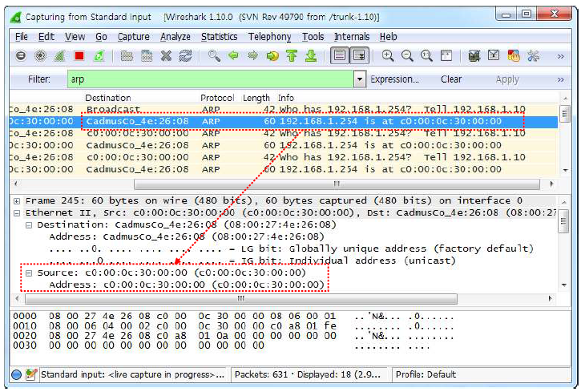Restart the running live capture

pyautogui.click(x=99, y=56)
